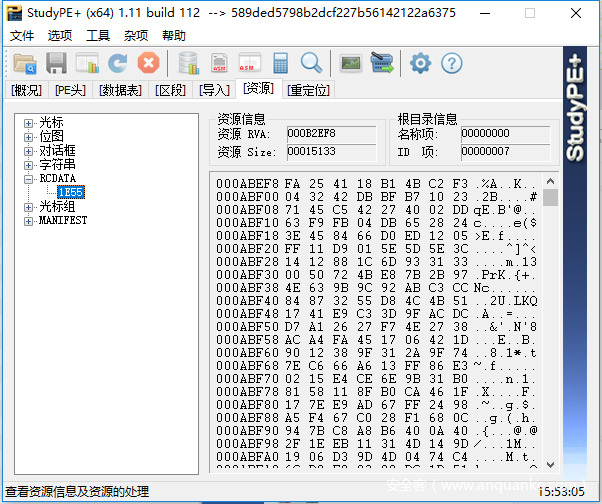This screenshot has height=504, width=602.
Task: Collapse the RCDATA tree node
Action: coord(29,178)
